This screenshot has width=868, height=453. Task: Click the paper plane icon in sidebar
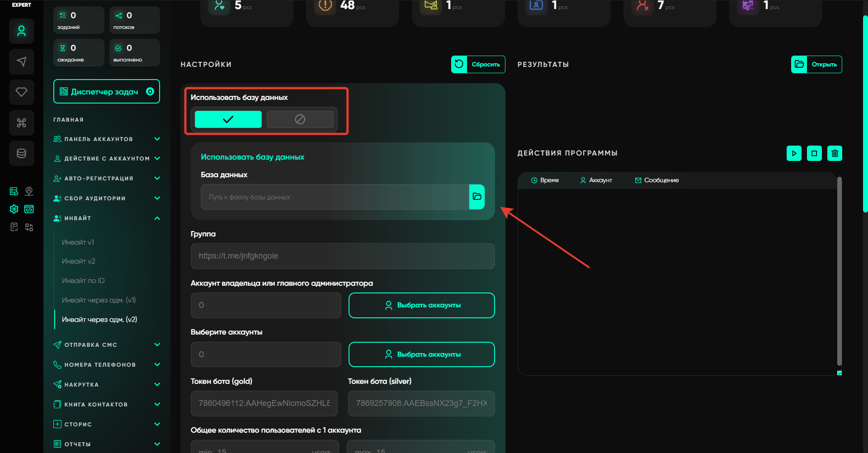(21, 61)
